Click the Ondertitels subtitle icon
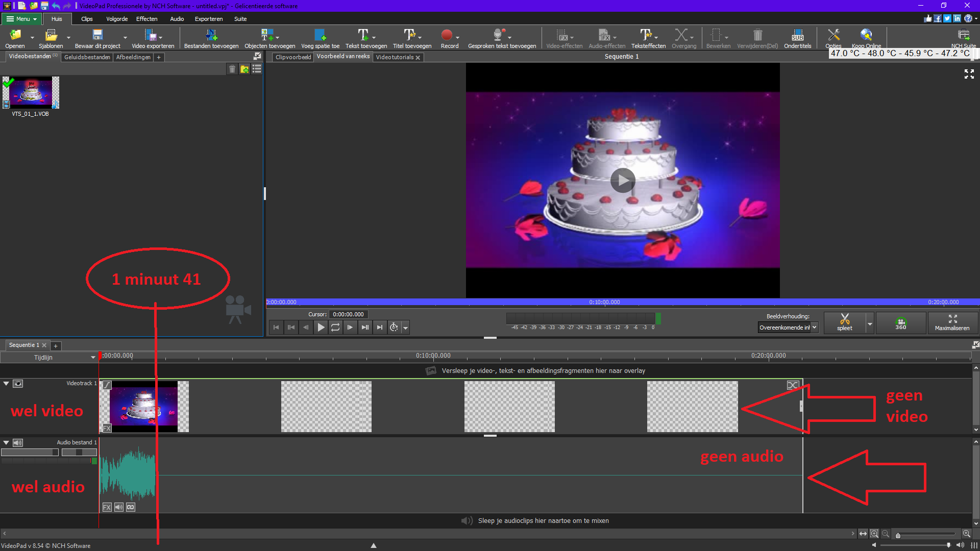980x551 pixels. tap(797, 36)
